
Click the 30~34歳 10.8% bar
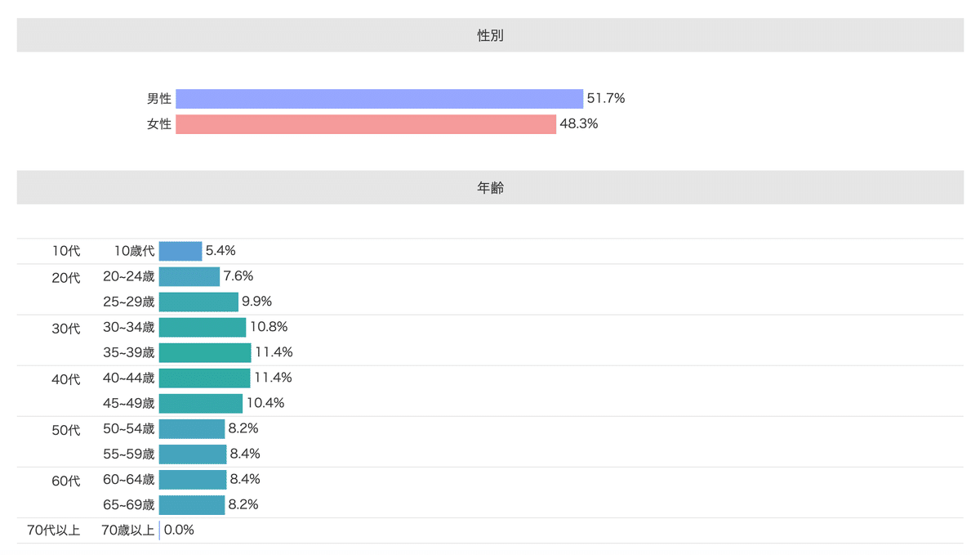tap(203, 327)
